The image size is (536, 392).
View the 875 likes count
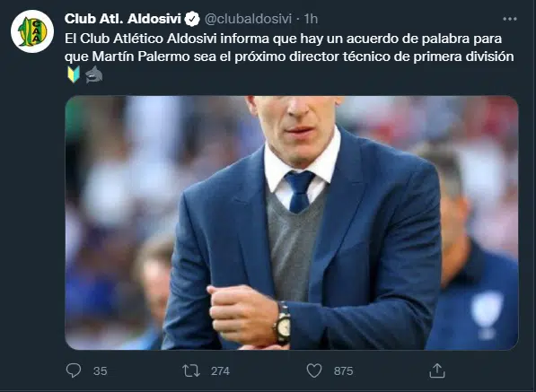click(343, 371)
